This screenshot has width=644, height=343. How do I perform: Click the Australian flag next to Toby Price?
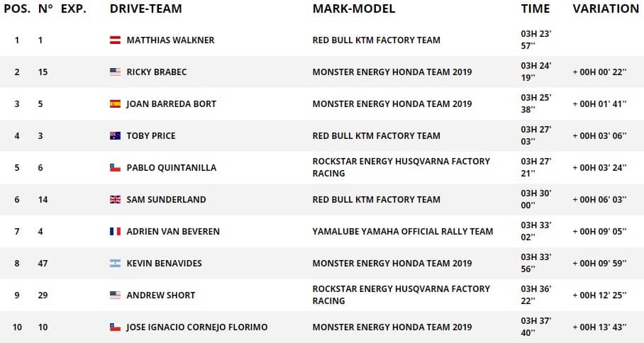(x=115, y=136)
